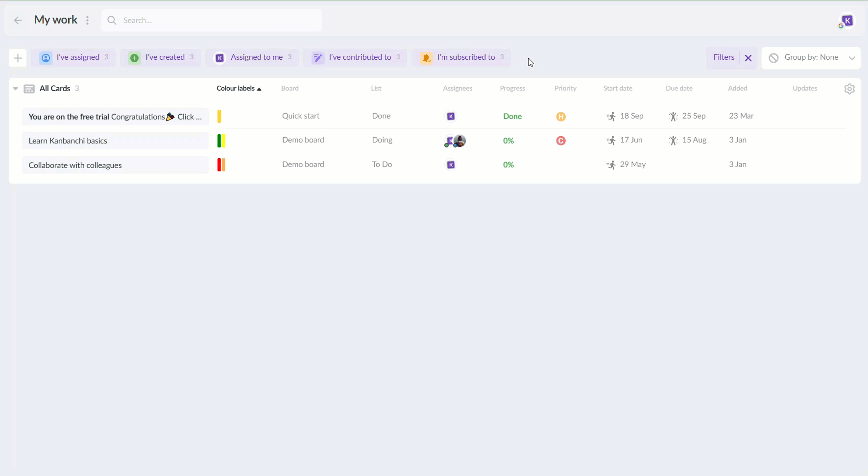Click assignee avatars on Learn Kanbanchi basics

[x=455, y=141]
